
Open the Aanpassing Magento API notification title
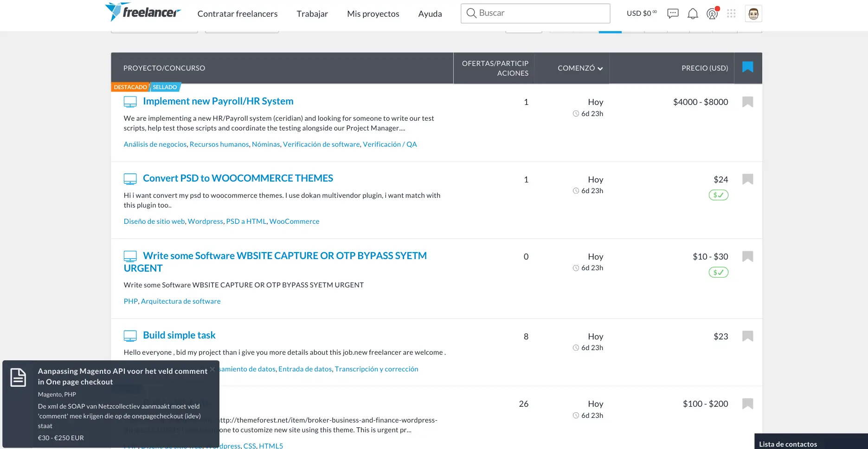(x=122, y=377)
